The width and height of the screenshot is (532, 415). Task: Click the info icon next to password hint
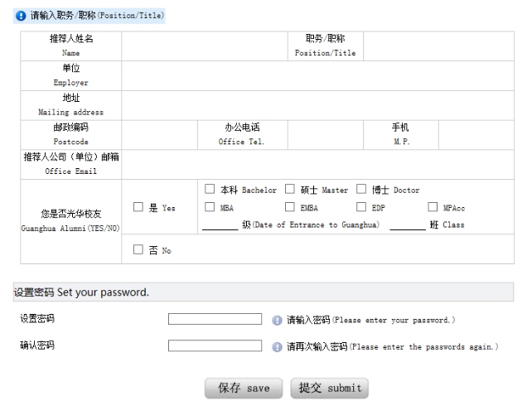point(278,320)
